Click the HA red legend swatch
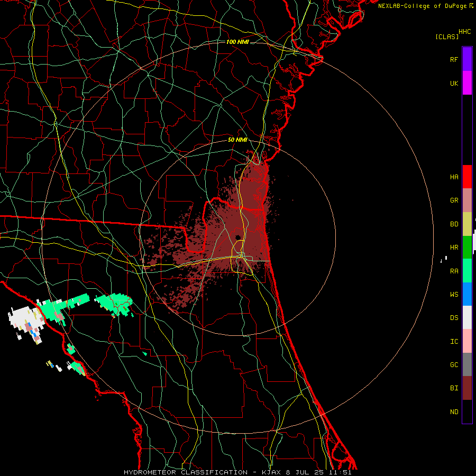The image size is (476, 476). (467, 177)
